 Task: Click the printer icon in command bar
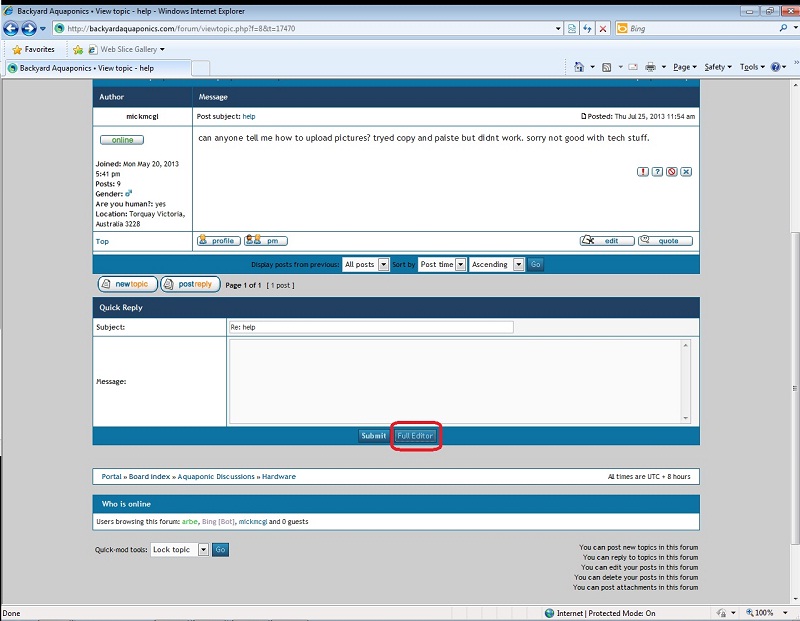click(x=650, y=67)
